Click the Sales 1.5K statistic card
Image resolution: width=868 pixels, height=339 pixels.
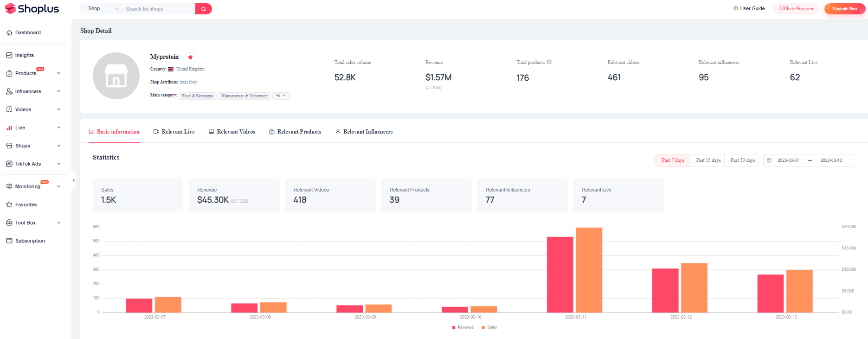(138, 195)
